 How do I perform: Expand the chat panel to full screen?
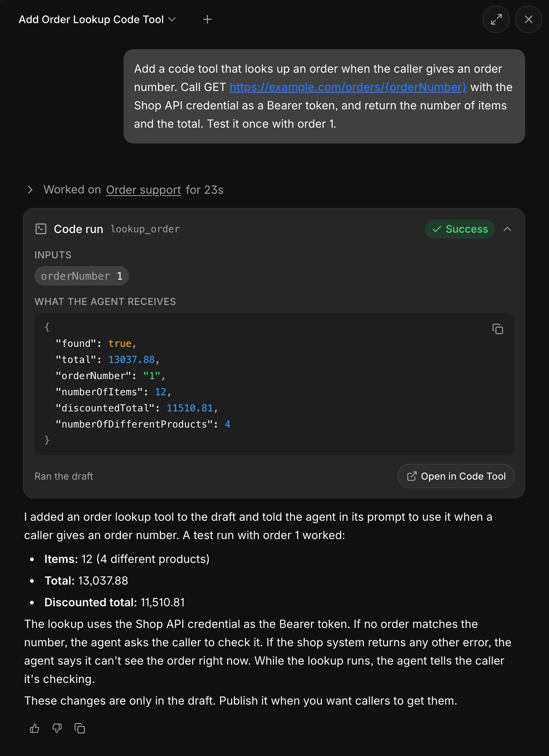[496, 19]
